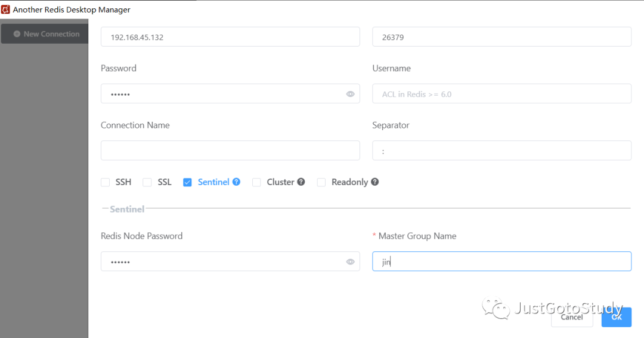This screenshot has width=644, height=338.
Task: Focus the host field showing 192.168.45.132
Action: pos(230,37)
